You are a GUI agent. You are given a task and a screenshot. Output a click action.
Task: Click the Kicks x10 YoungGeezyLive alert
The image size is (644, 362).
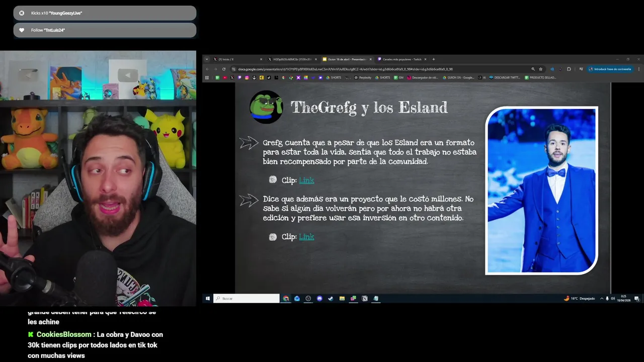coord(105,13)
